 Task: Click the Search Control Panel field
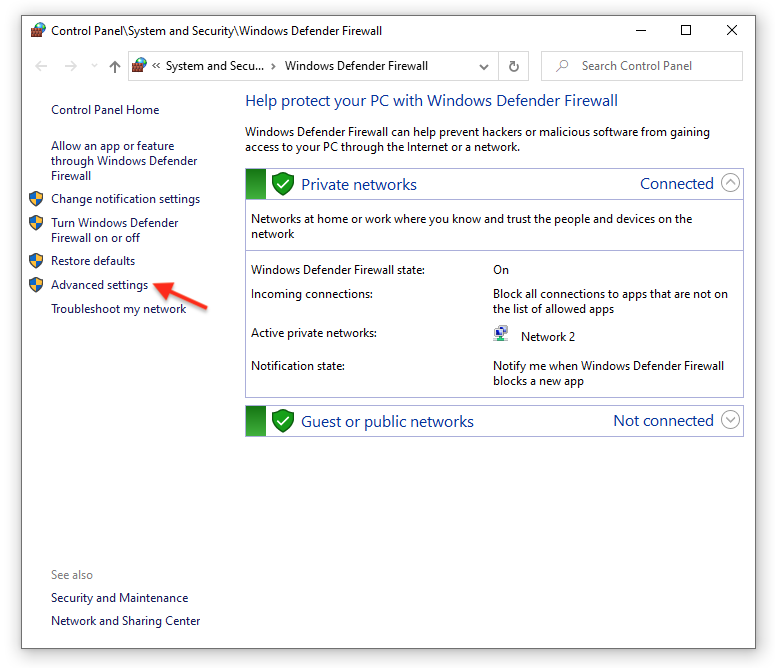click(642, 66)
